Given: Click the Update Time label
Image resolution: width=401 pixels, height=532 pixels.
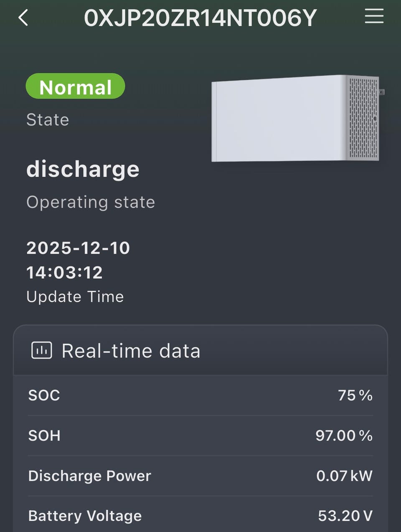Looking at the screenshot, I should click(x=75, y=297).
